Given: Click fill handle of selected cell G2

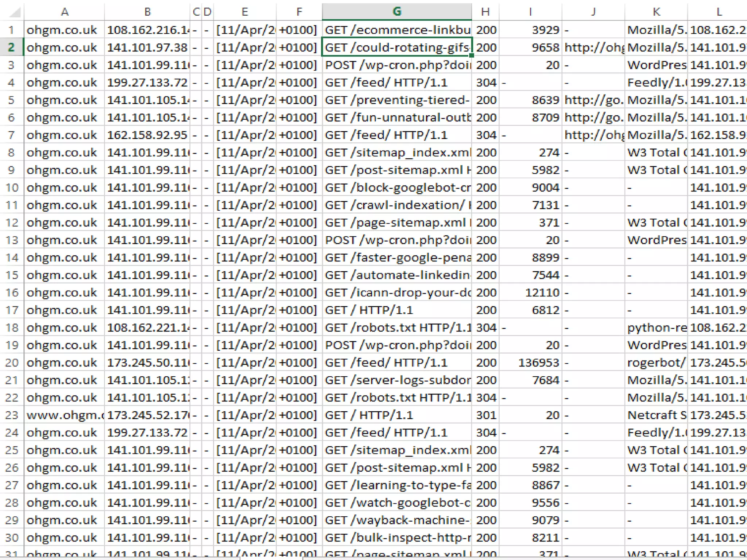Looking at the screenshot, I should (x=472, y=56).
